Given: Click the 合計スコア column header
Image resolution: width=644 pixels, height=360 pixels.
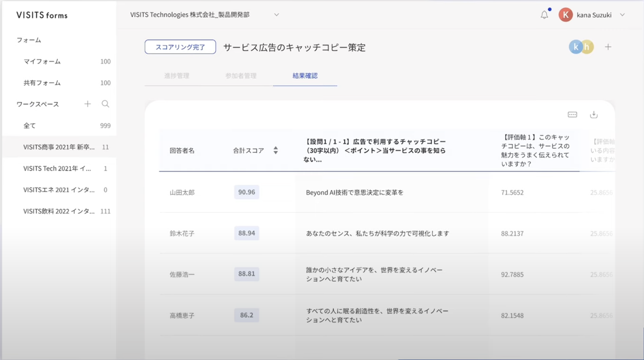Looking at the screenshot, I should (248, 150).
